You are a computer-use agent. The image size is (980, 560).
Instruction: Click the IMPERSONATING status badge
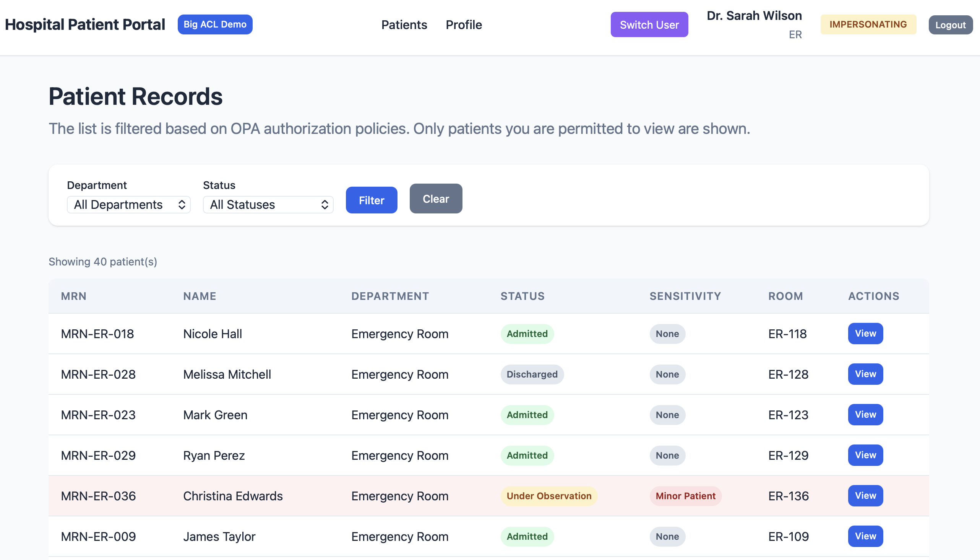(868, 24)
